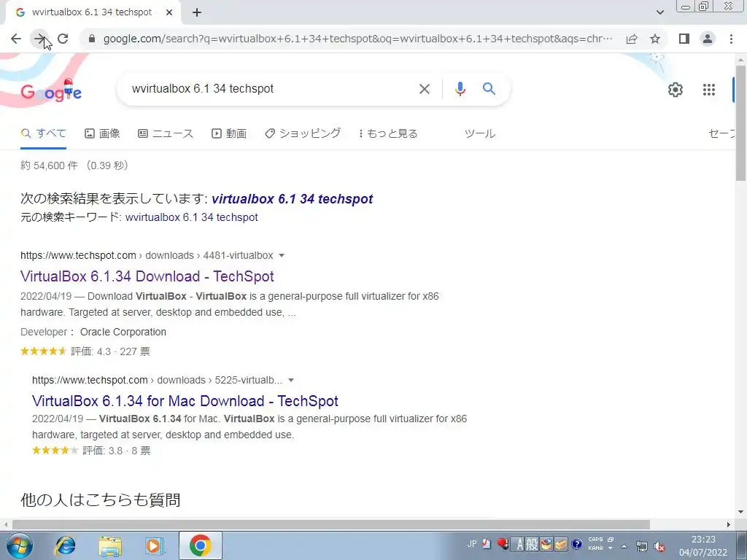Image resolution: width=747 pixels, height=560 pixels.
Task: Click the IME help question icon
Action: coord(576,544)
